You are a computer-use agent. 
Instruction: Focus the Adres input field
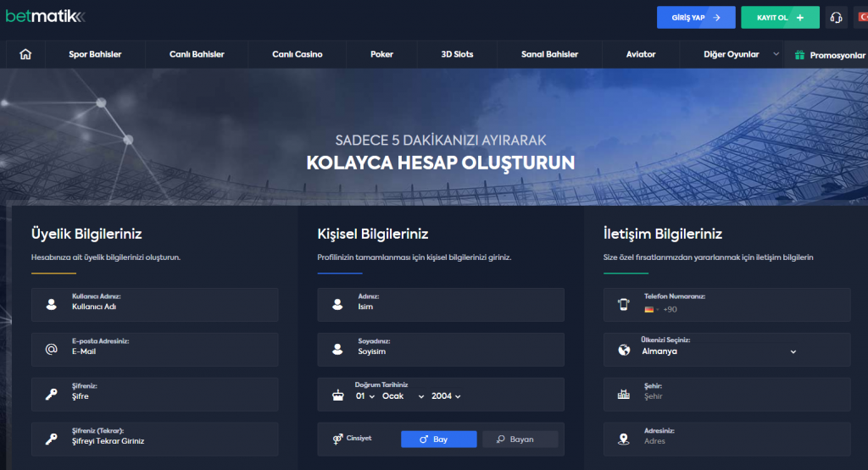(726, 439)
